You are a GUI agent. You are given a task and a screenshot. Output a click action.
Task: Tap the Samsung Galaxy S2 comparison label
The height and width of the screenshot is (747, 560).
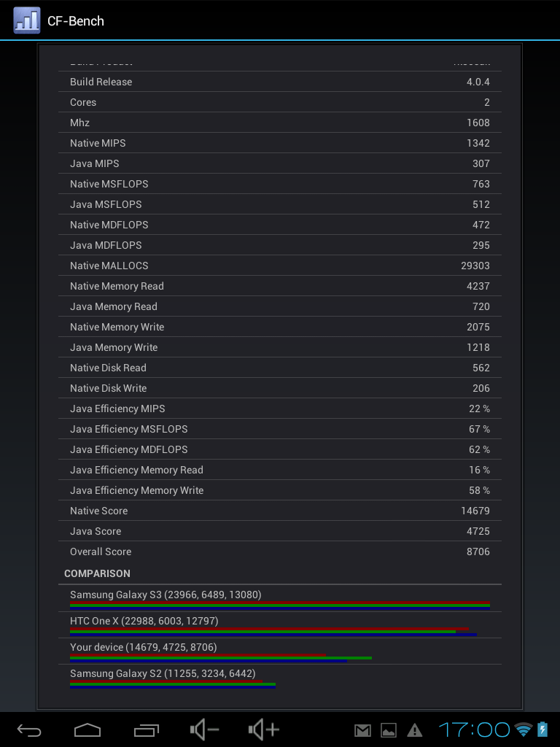pos(163,673)
